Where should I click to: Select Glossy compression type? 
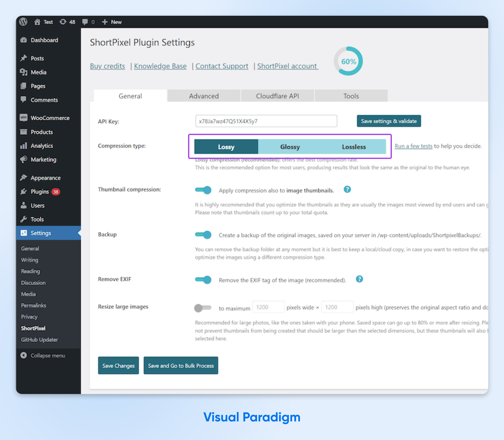tap(290, 147)
